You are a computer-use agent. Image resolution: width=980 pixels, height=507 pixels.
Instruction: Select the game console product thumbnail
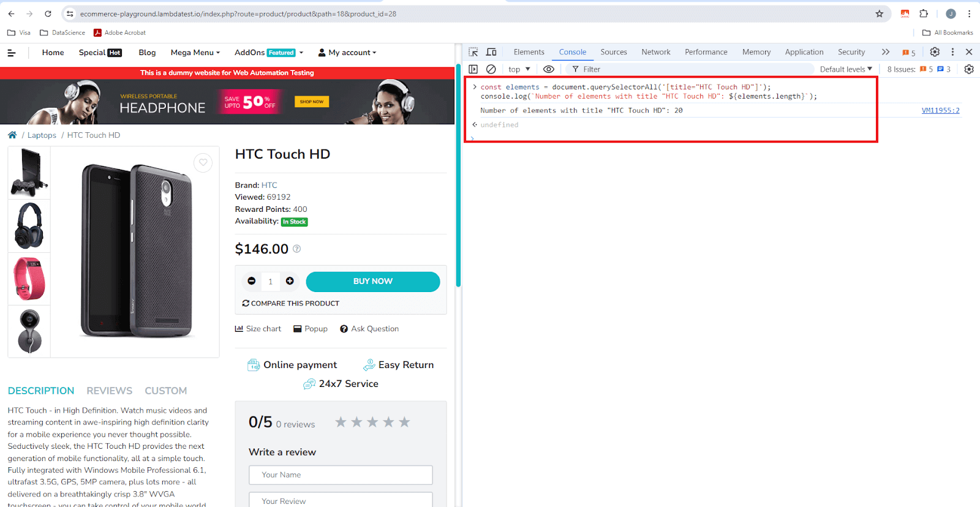point(29,173)
